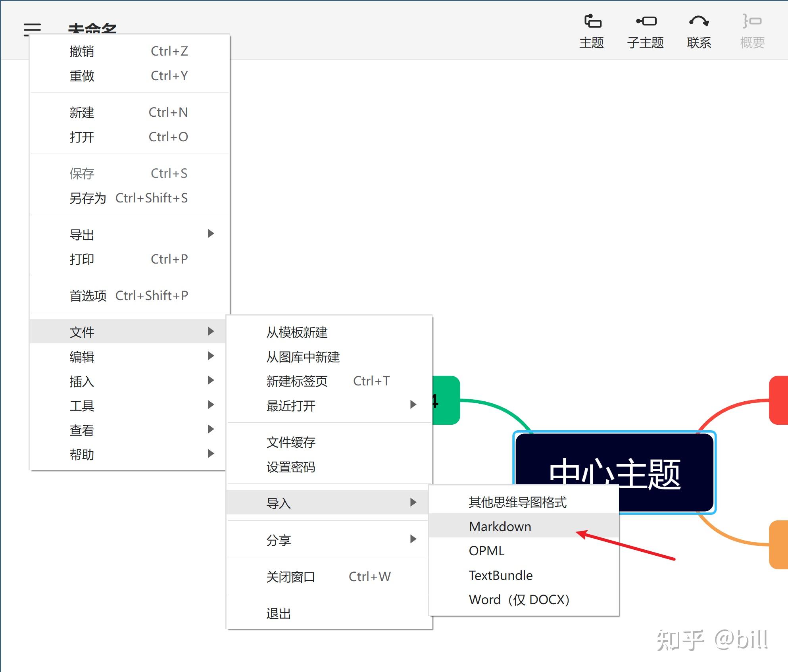Import a Word (仅 DOCX) file
This screenshot has height=672, width=788.
pos(519,599)
